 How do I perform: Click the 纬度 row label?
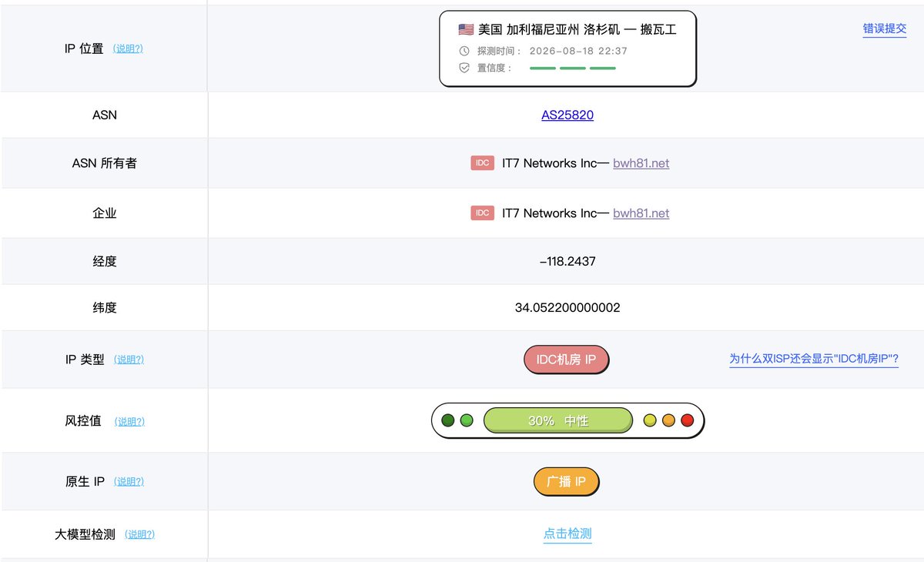(x=105, y=307)
